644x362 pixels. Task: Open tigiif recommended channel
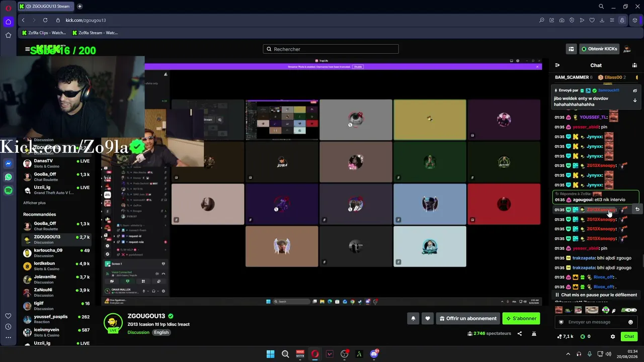point(56,306)
